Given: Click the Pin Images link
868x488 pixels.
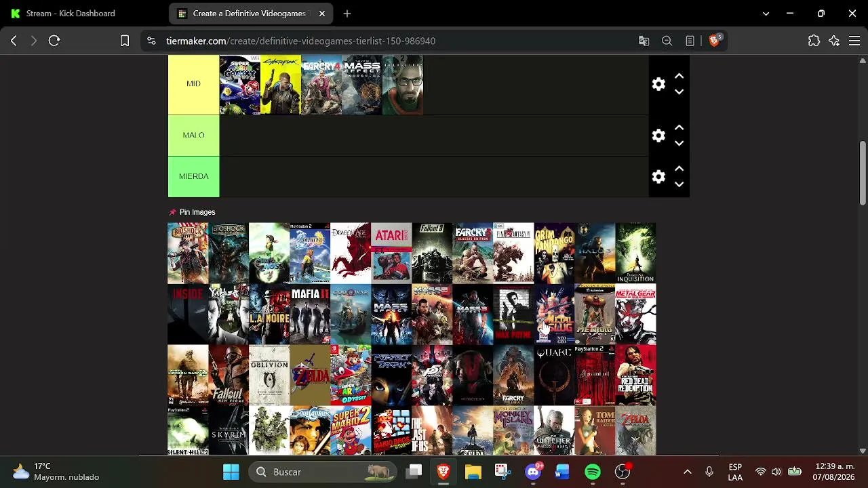Looking at the screenshot, I should 192,212.
